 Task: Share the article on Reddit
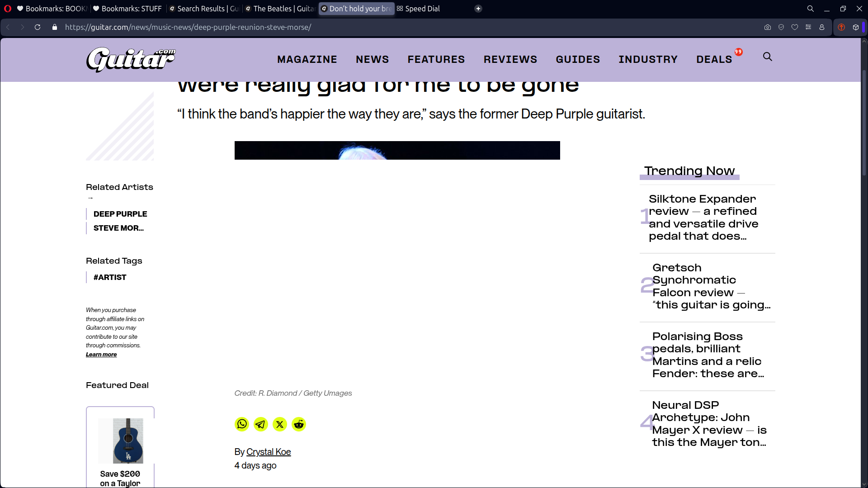(299, 424)
